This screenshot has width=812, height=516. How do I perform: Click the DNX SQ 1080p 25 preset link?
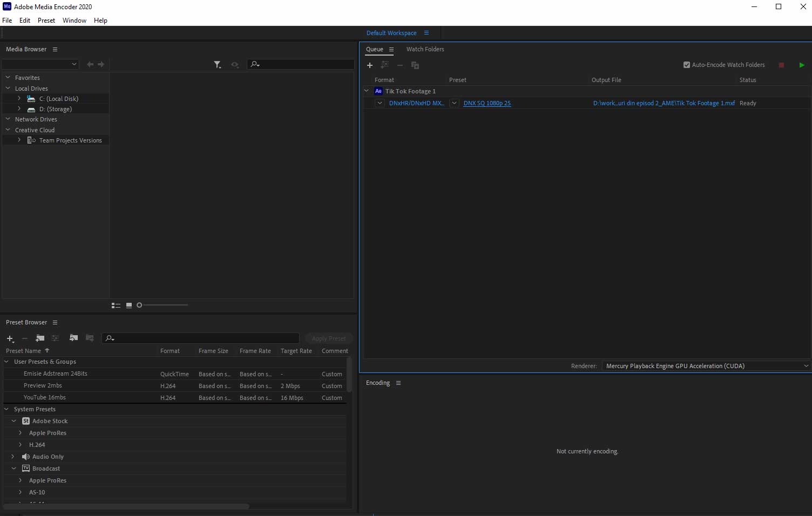pos(487,103)
